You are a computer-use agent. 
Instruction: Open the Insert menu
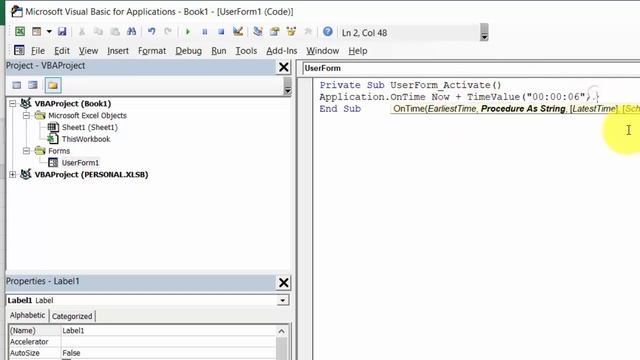coord(118,51)
